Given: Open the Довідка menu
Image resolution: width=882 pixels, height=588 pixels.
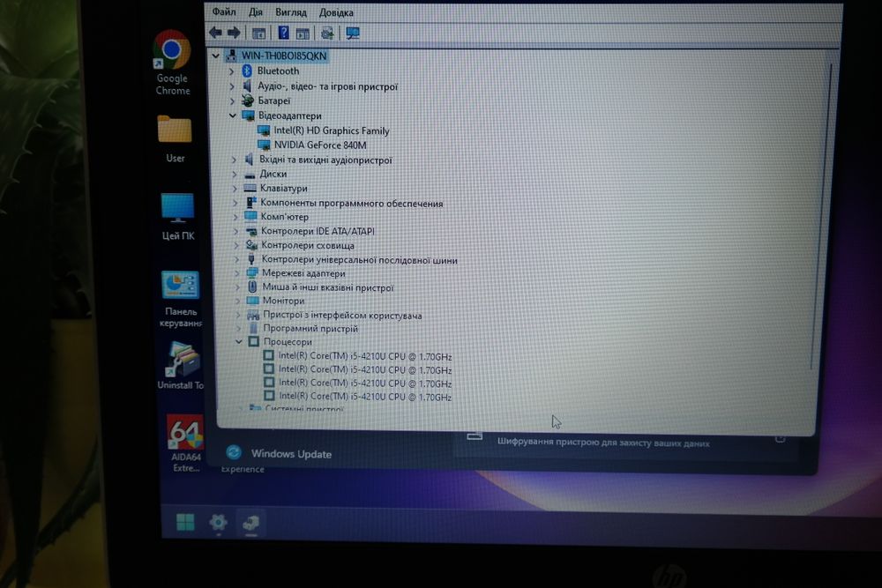Looking at the screenshot, I should 336,12.
